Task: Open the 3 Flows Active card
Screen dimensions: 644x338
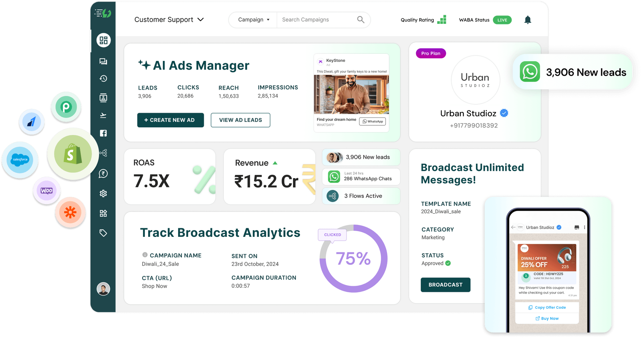Action: pyautogui.click(x=361, y=196)
